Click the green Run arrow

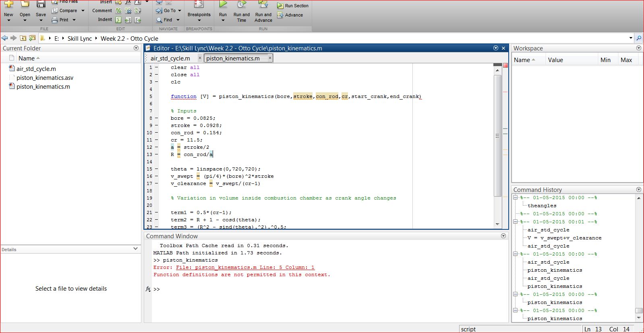tap(223, 4)
